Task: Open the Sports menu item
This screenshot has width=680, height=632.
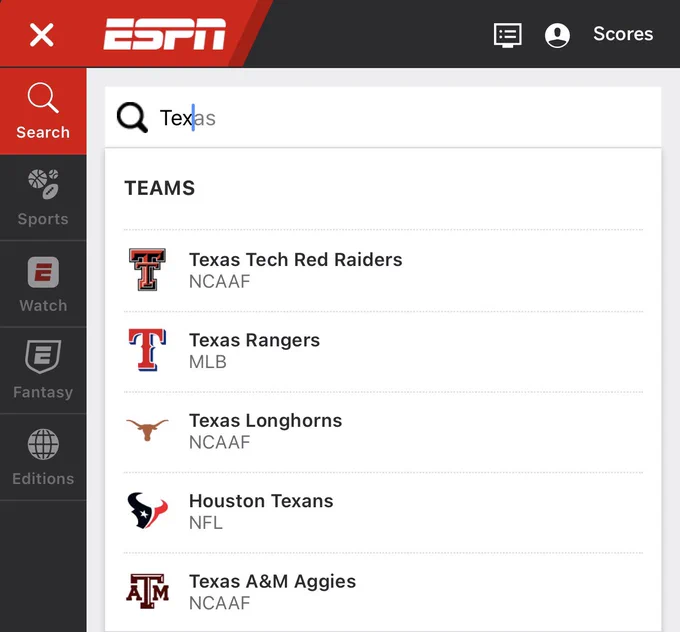Action: pyautogui.click(x=43, y=198)
